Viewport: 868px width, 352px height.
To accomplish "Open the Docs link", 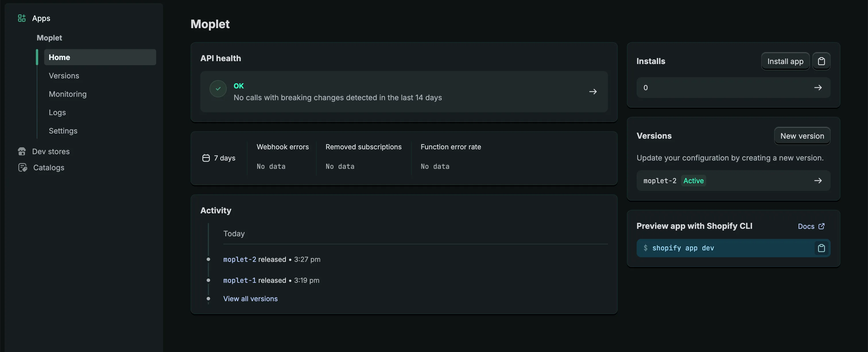I will (806, 226).
